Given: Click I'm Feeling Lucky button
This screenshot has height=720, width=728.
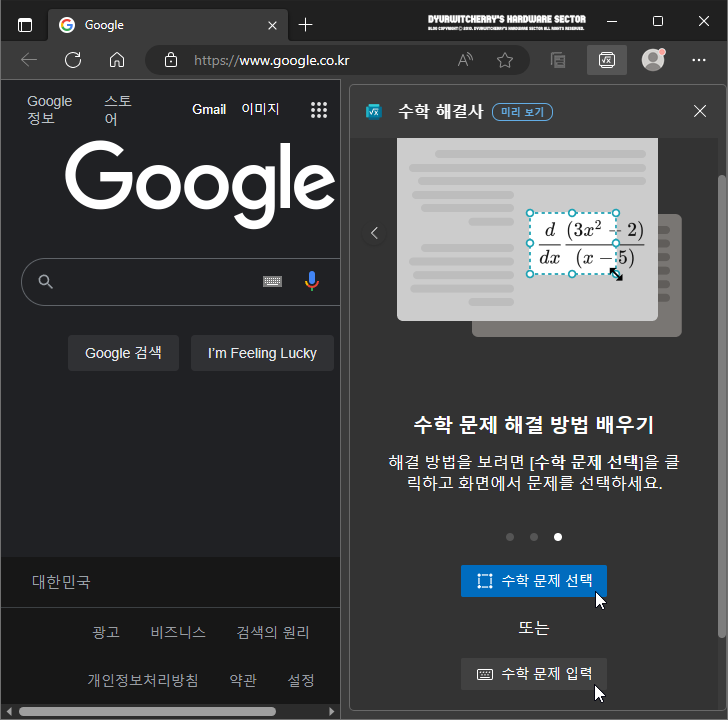Looking at the screenshot, I should tap(262, 353).
